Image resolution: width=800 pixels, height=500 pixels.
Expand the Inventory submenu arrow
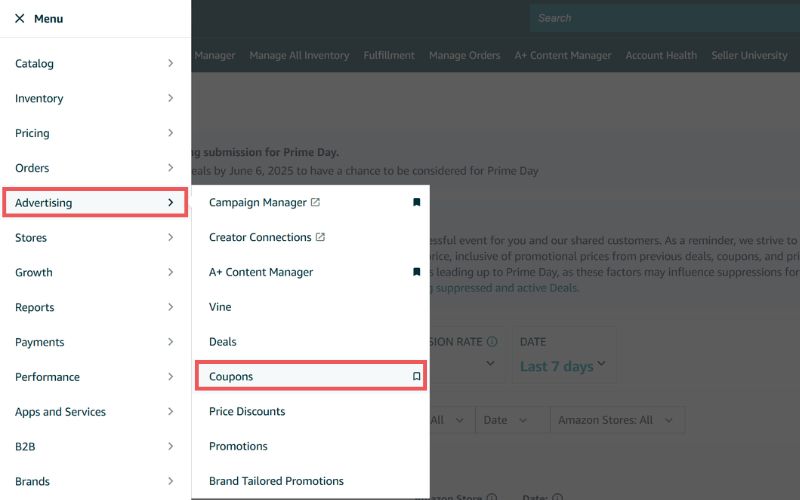[170, 98]
